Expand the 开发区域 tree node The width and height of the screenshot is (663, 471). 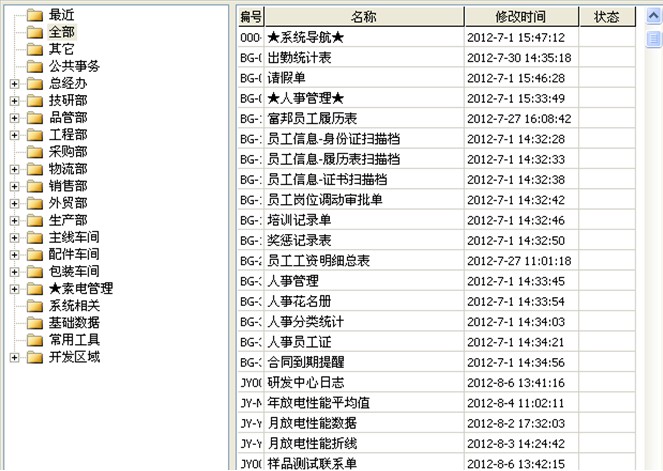coord(14,357)
